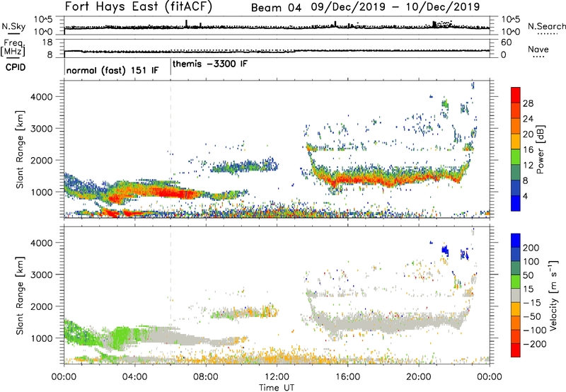Click the 'Slant Range [km]' label of velocity panel

20,296
